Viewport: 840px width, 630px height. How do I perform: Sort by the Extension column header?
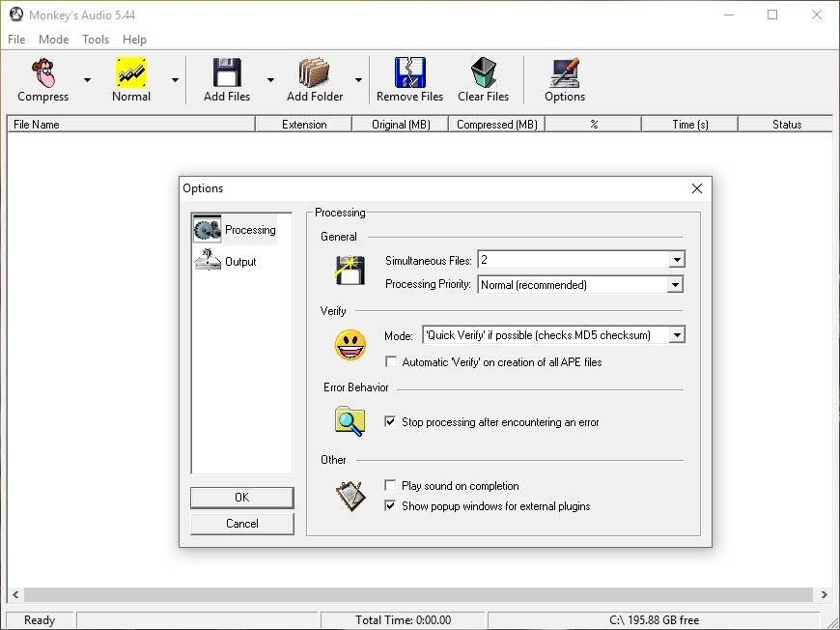point(304,125)
